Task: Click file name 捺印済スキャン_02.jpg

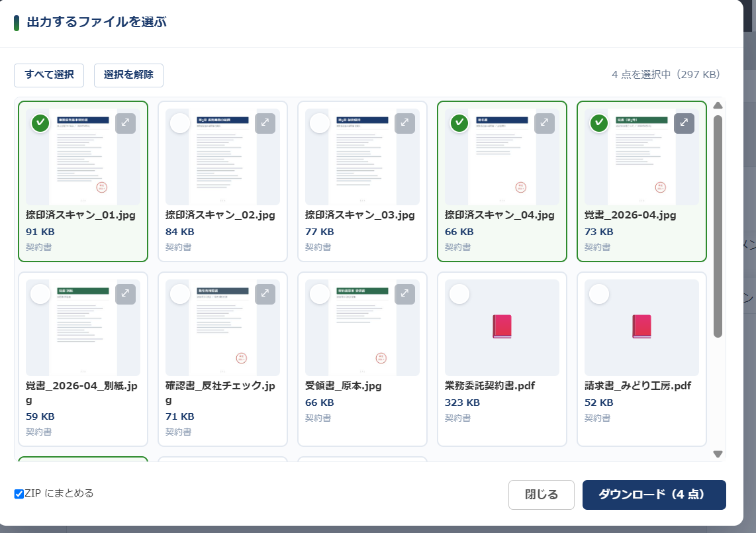Action: tap(220, 215)
